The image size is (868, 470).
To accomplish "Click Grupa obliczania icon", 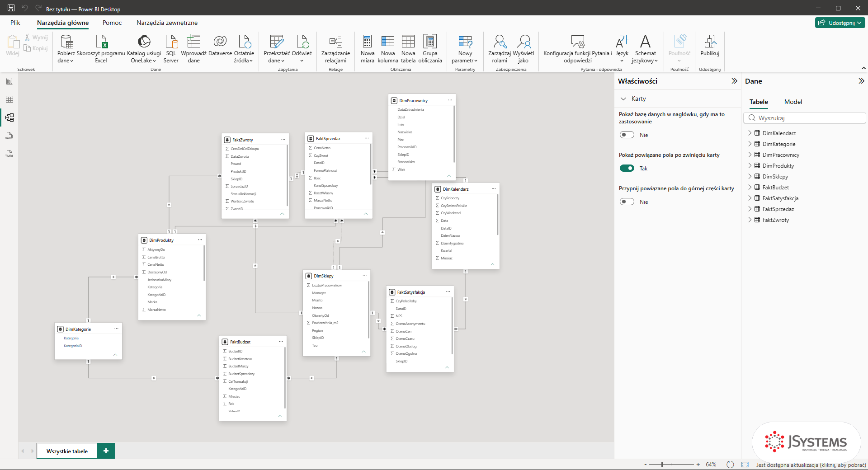I will tap(430, 49).
